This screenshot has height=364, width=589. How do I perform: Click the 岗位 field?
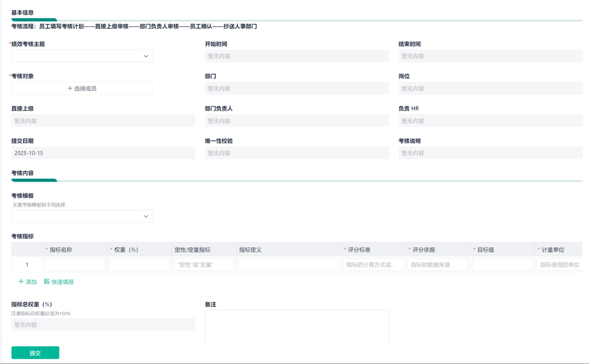pos(490,88)
